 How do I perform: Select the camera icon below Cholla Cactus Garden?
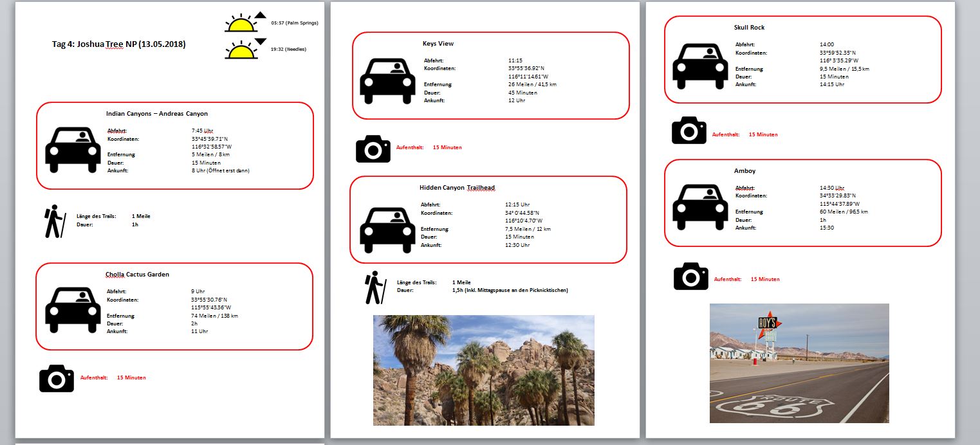click(x=57, y=378)
